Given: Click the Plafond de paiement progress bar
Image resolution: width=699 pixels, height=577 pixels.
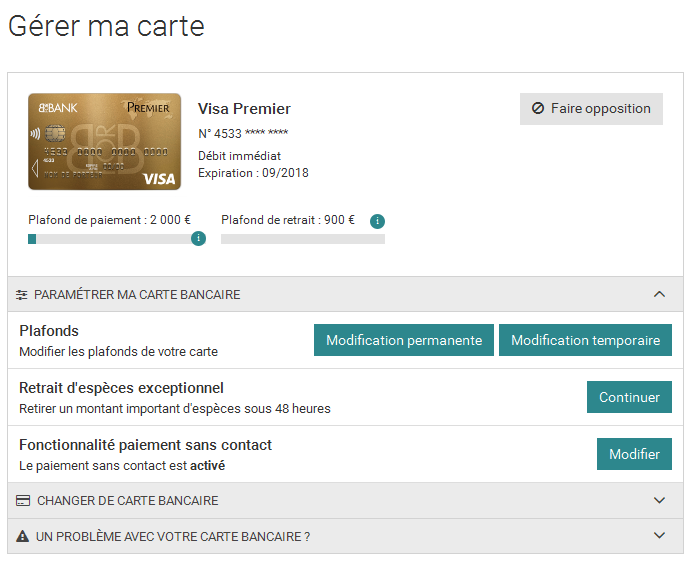Looking at the screenshot, I should 109,239.
